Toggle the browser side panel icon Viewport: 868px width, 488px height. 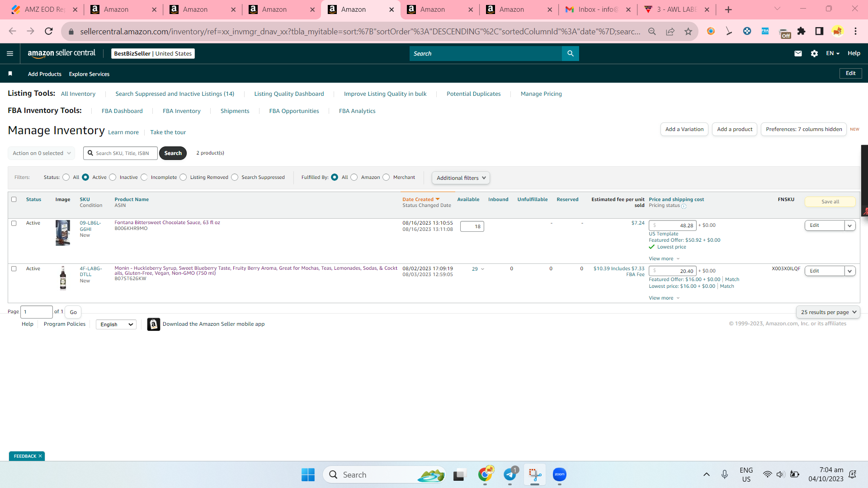pyautogui.click(x=819, y=31)
